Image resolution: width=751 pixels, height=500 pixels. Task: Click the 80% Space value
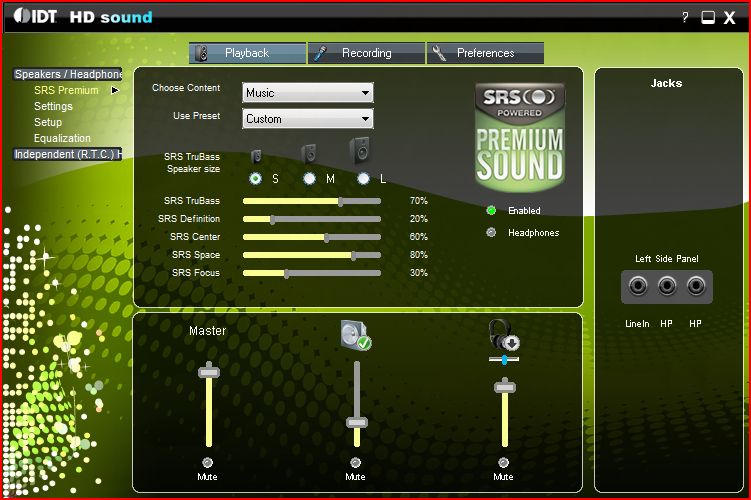click(419, 255)
